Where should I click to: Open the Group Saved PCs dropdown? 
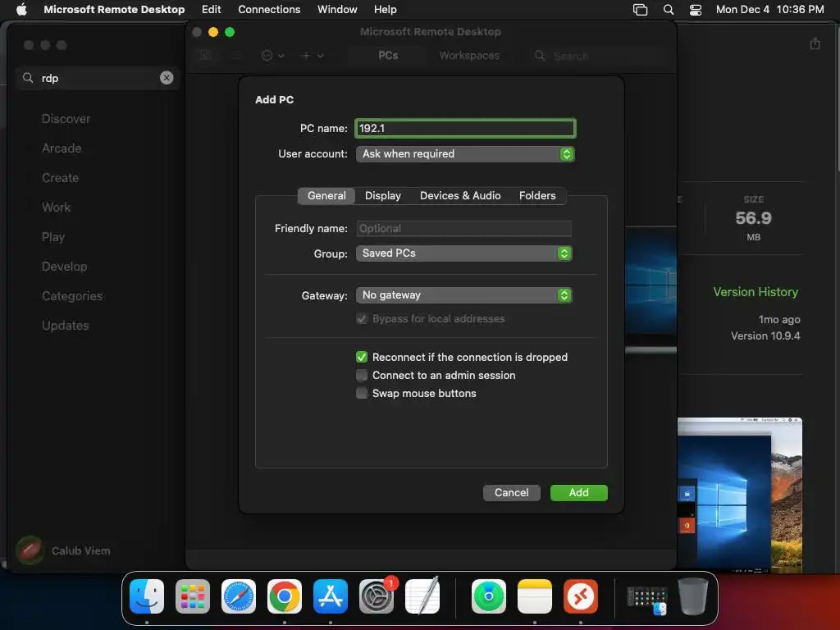464,253
